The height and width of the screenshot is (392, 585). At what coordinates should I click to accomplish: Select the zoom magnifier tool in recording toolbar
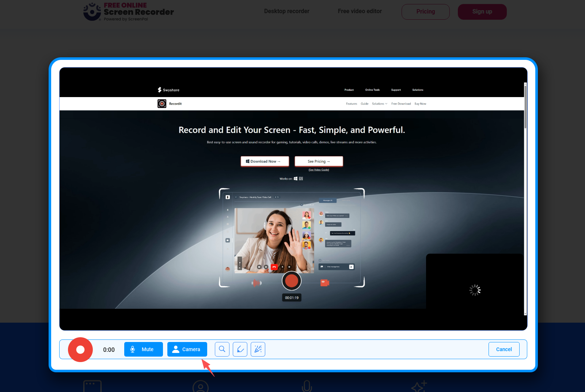pos(222,349)
